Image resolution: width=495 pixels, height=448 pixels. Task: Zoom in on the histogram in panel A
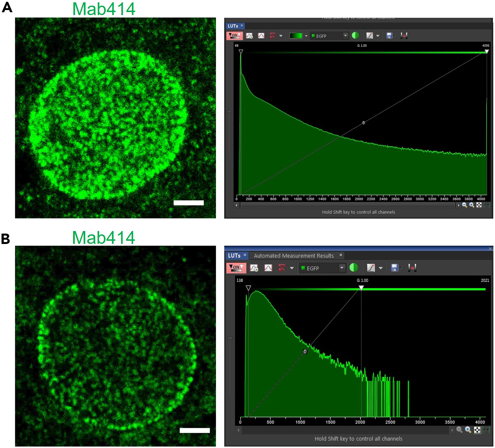[x=471, y=205]
